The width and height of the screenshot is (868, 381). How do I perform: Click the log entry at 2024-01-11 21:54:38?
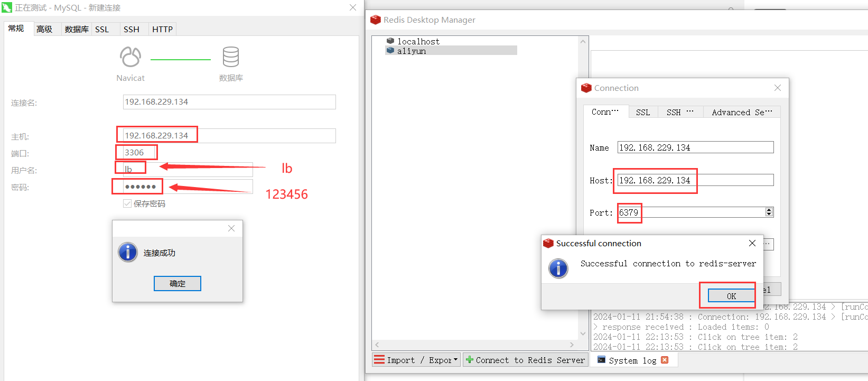pyautogui.click(x=730, y=317)
